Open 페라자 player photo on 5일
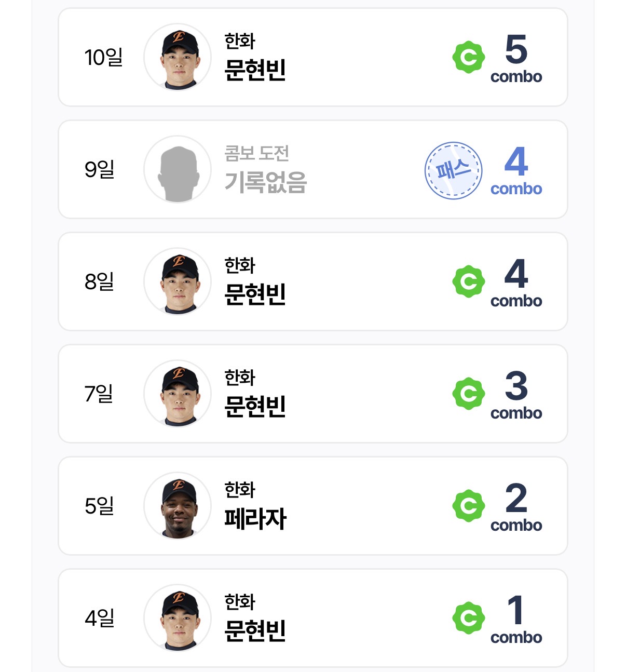Screen dimensions: 626x672 click(178, 506)
